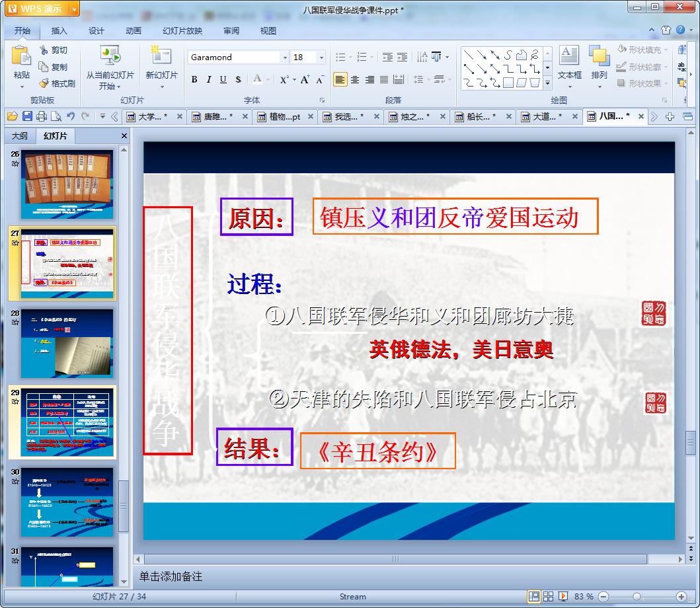Open the 幻灯片放映 (Slide Show) tab
Image resolution: width=700 pixels, height=608 pixels.
click(x=182, y=31)
